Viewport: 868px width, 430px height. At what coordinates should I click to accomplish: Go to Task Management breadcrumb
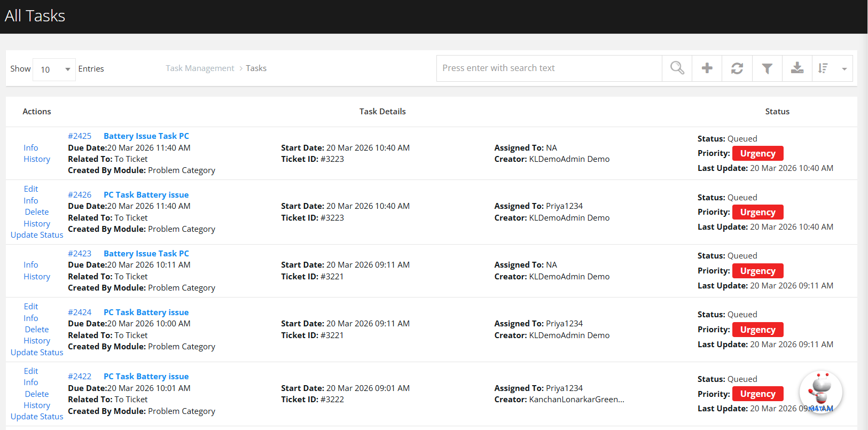200,68
